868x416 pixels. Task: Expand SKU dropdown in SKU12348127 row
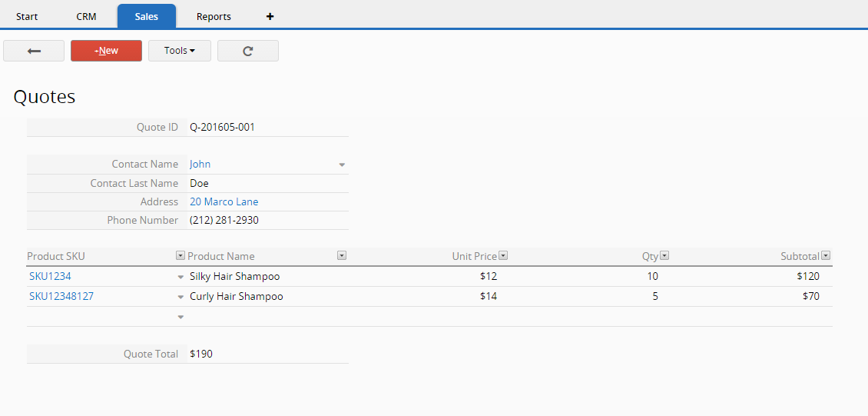(181, 298)
